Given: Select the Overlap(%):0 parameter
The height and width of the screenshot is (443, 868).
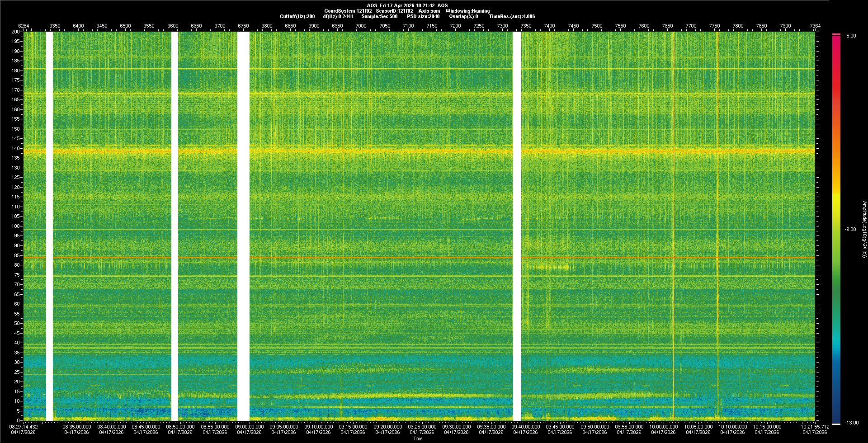Looking at the screenshot, I should tap(463, 17).
